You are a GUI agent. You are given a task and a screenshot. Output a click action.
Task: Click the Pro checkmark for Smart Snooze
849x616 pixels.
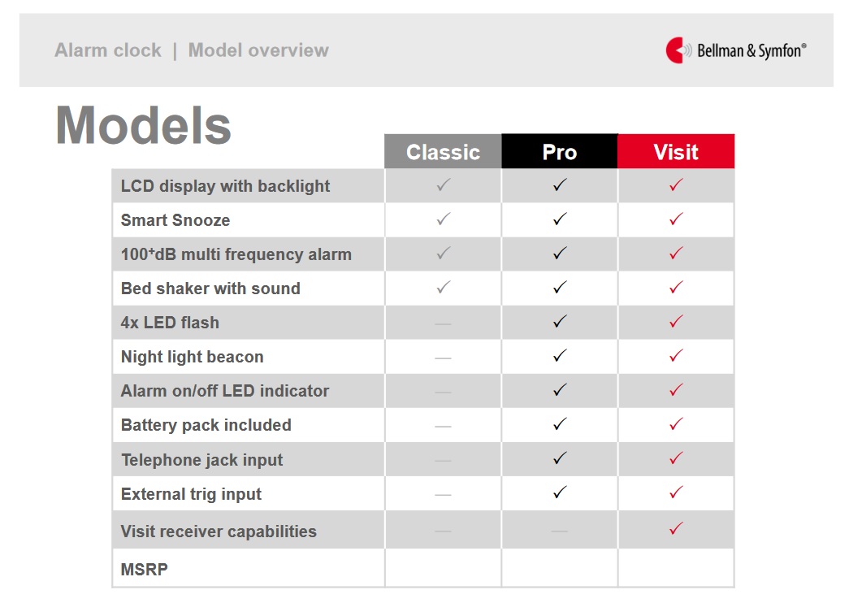[560, 219]
